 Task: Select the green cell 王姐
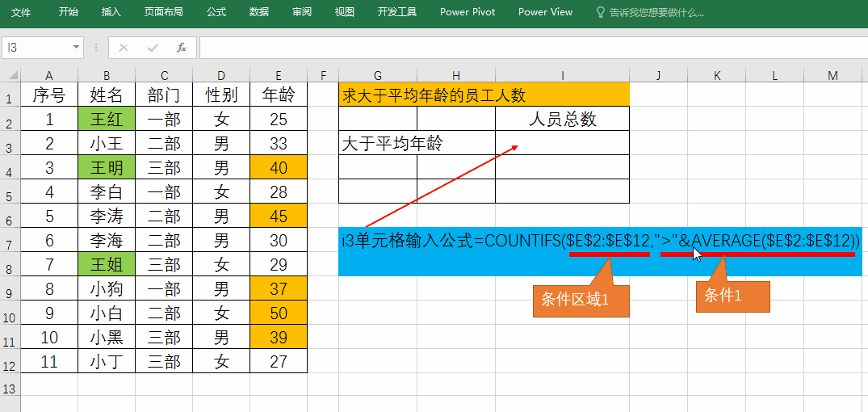point(107,263)
